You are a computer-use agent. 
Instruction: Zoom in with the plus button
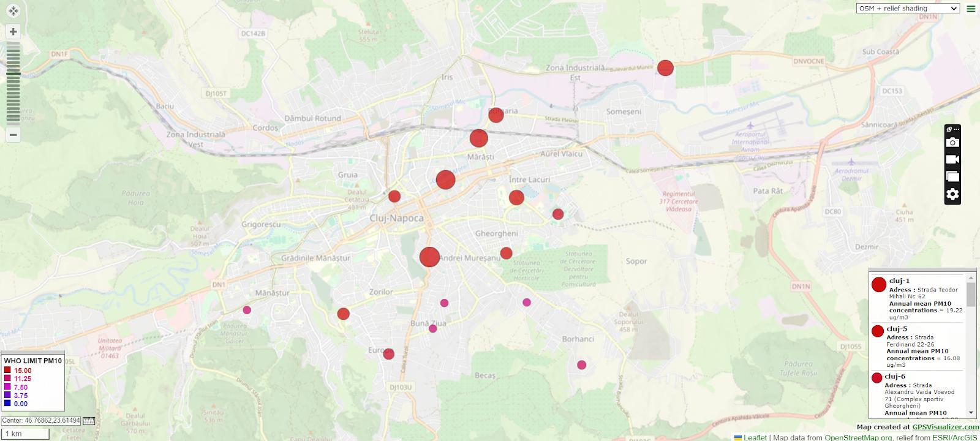coord(13,31)
